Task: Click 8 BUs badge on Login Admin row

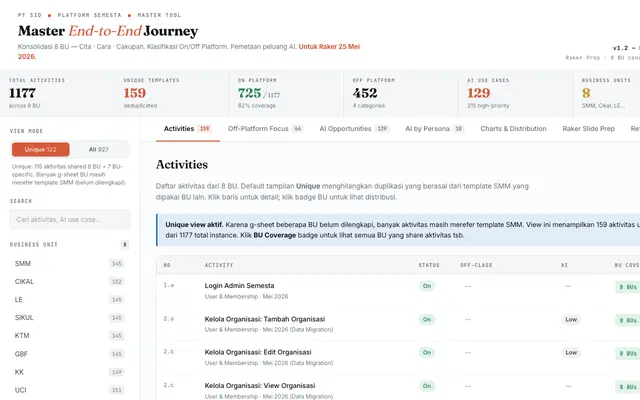Action: [x=628, y=287]
